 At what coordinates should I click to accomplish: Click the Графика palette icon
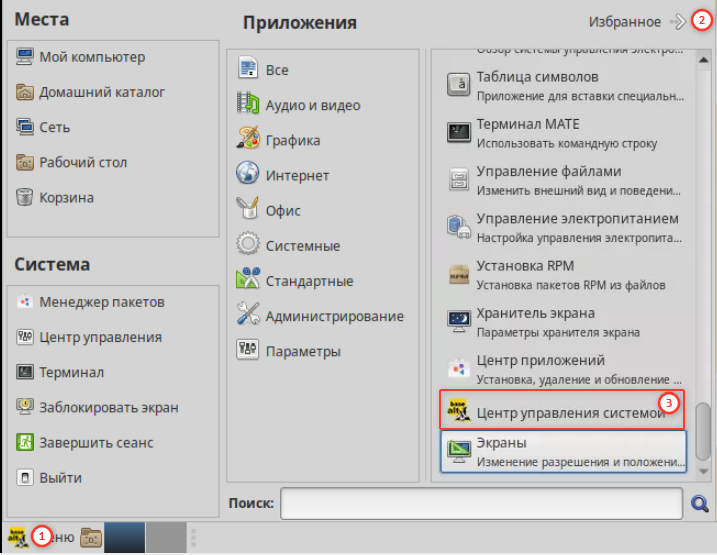pos(248,139)
